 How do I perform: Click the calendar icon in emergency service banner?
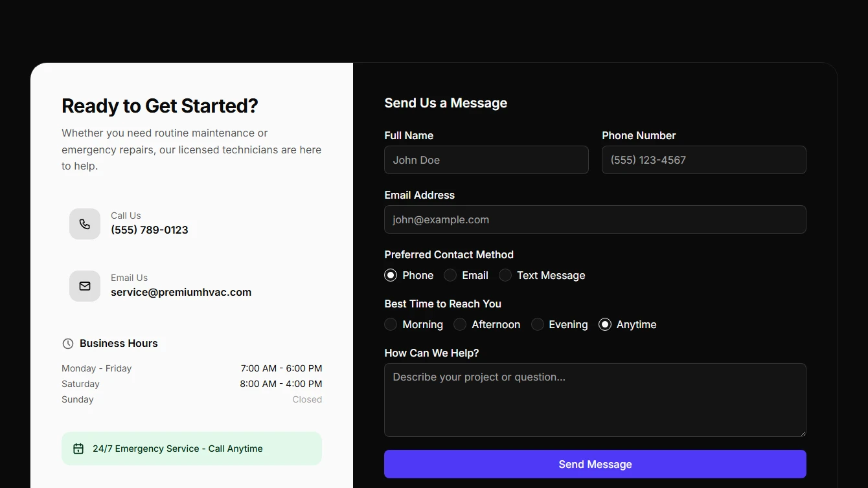78,449
